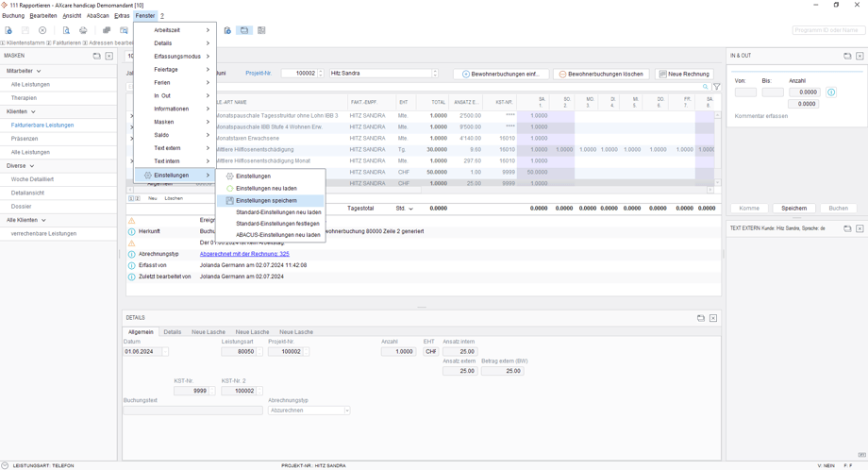Select Standard-Einstellungen festlegen
Image resolution: width=868 pixels, height=470 pixels.
pos(270,224)
